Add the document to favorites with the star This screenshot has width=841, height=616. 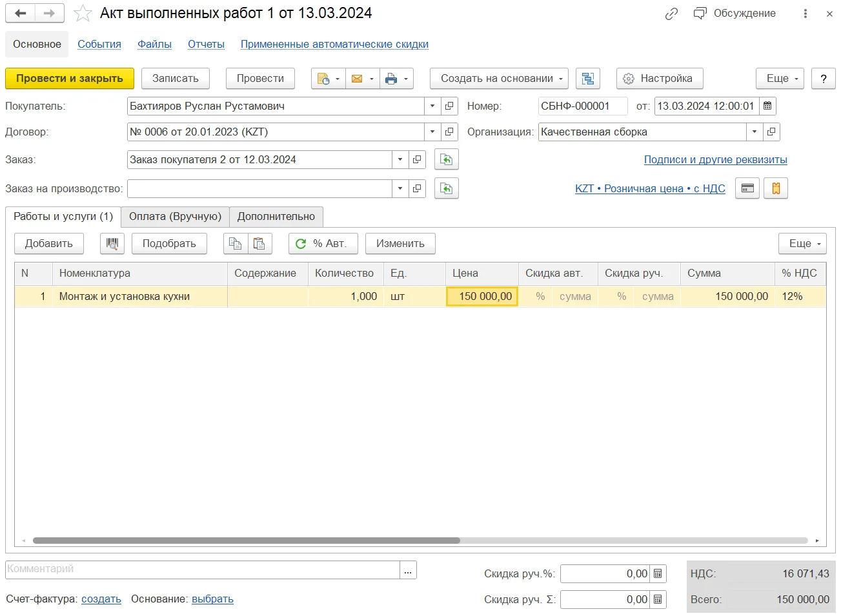pos(83,14)
